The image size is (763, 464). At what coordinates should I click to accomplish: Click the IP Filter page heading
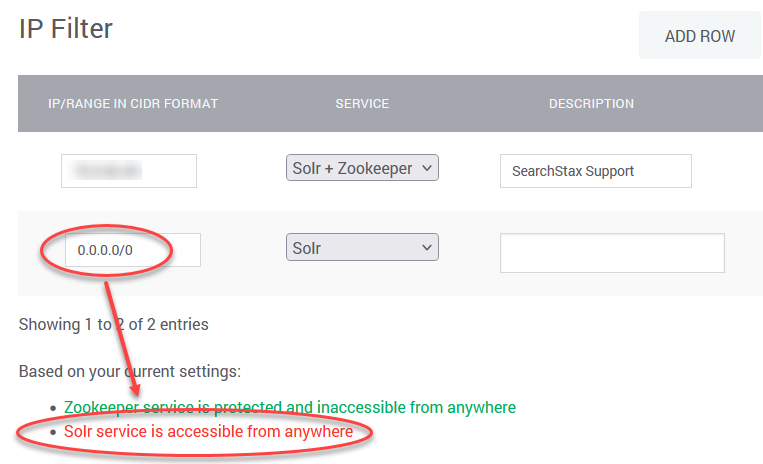click(66, 28)
